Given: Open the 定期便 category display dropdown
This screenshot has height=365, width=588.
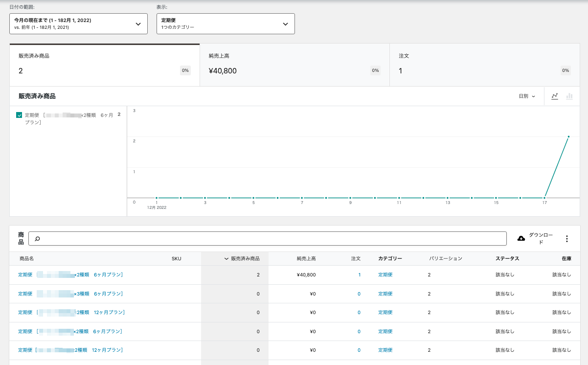Looking at the screenshot, I should [x=226, y=24].
